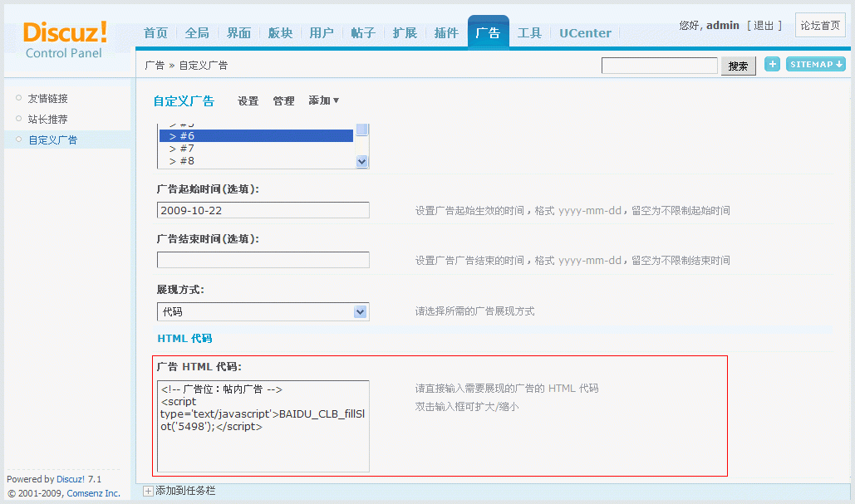Screen dimensions: 855x504
Task: Click the Discuz! Control Panel logo
Action: 65,40
